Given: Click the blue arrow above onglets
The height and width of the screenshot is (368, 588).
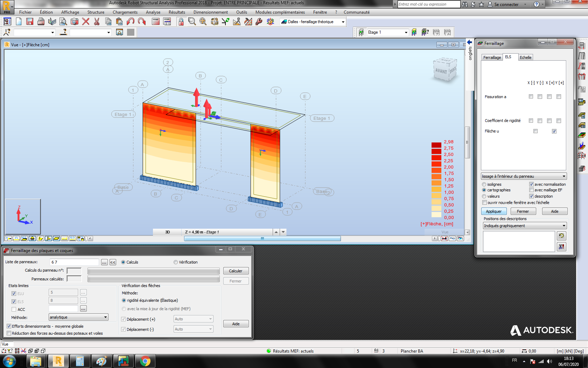Looking at the screenshot, I should tap(470, 42).
